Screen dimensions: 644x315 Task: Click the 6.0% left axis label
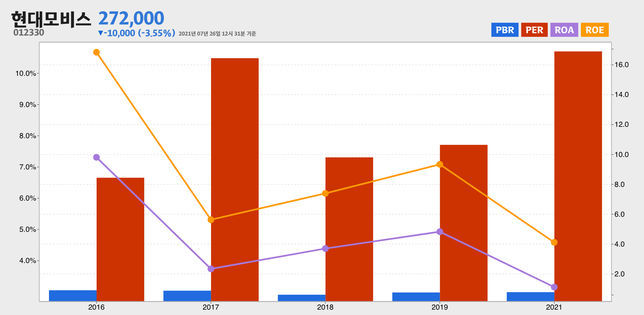tap(28, 198)
